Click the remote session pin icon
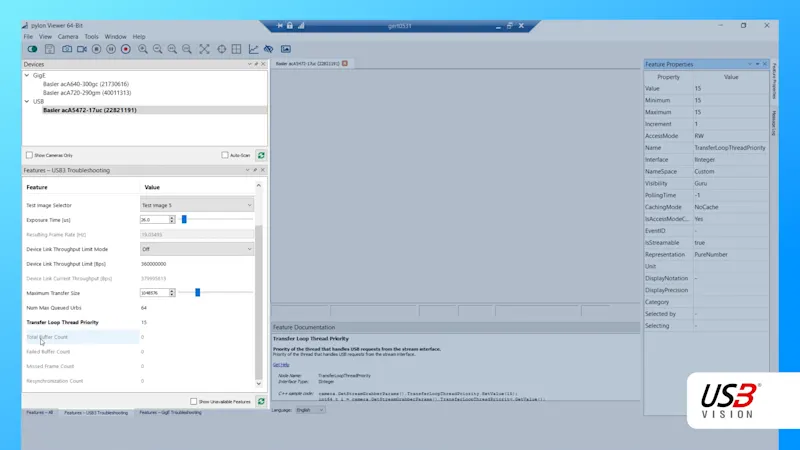800x450 pixels. [280, 26]
